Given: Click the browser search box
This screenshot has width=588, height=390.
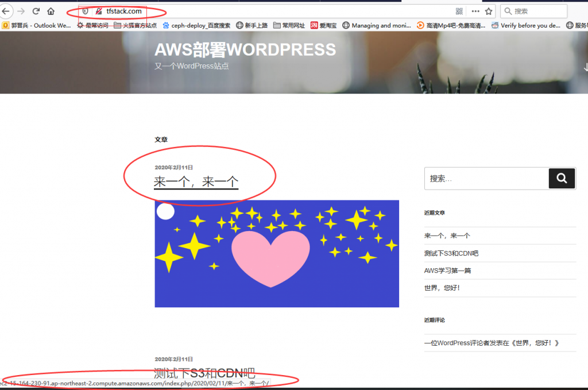Looking at the screenshot, I should pos(533,11).
